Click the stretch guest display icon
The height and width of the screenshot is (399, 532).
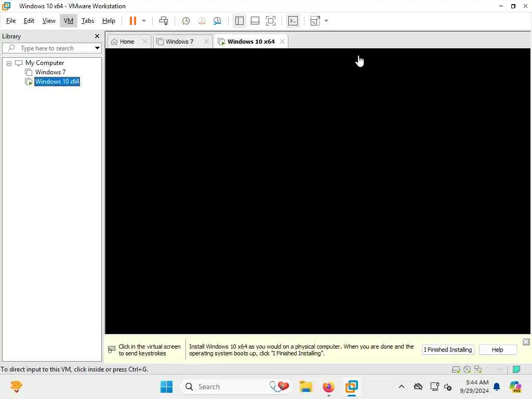pyautogui.click(x=315, y=21)
